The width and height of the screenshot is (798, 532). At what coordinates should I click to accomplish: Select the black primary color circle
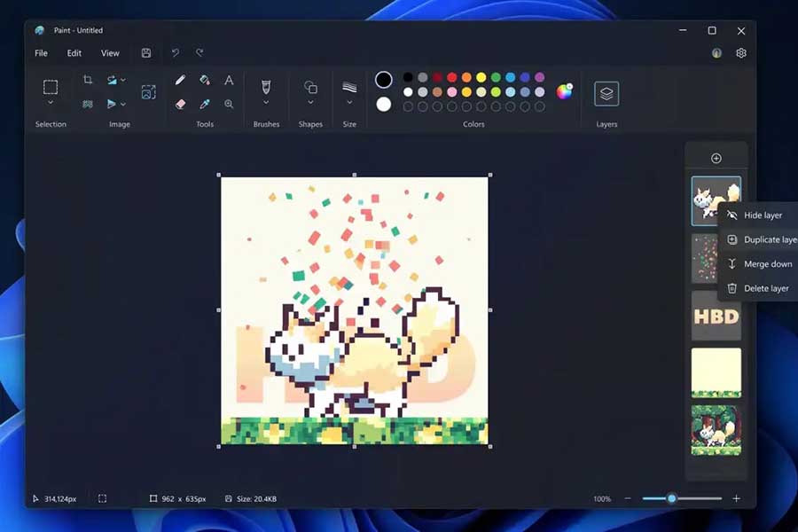384,80
